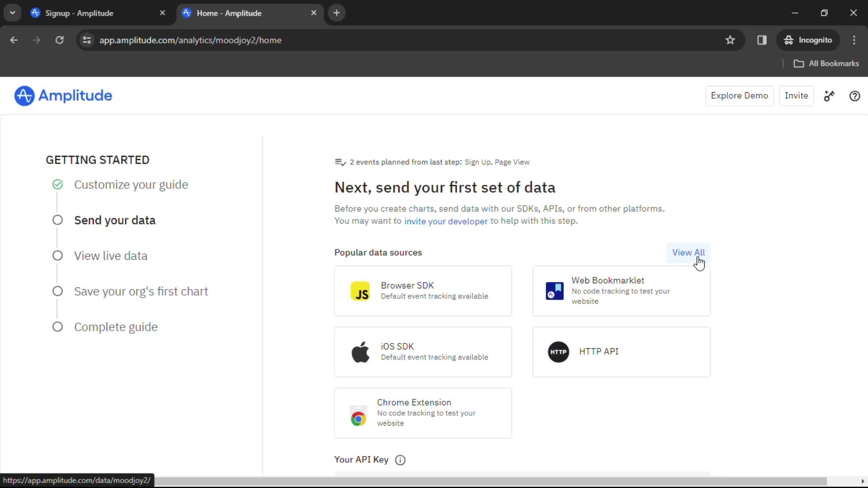Image resolution: width=868 pixels, height=488 pixels.
Task: View site information icon in address bar
Action: point(87,40)
